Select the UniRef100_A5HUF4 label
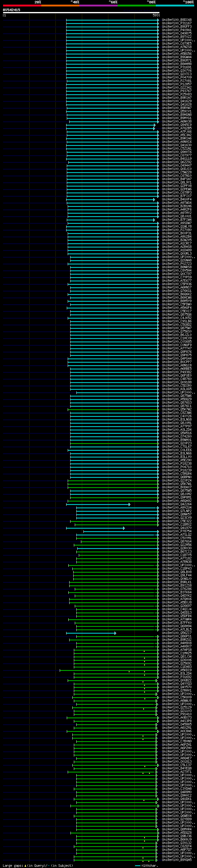Screen dimensions: 197x868 coord(177,308)
